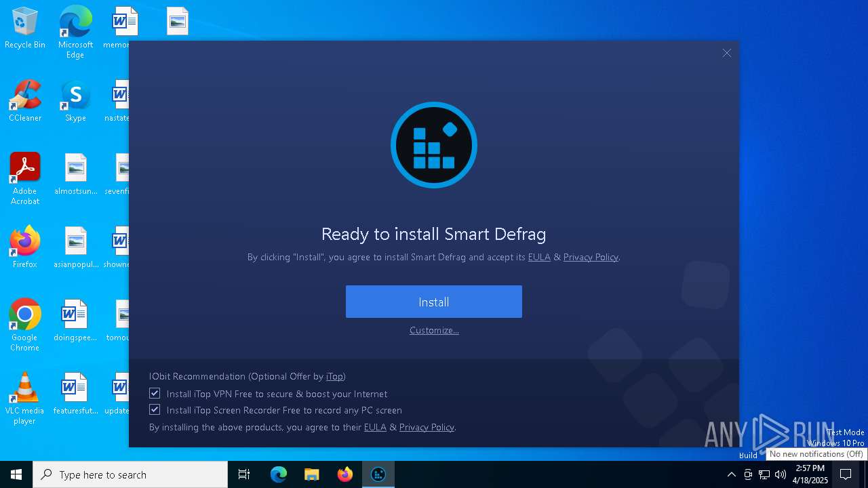Open File Explorer from the taskbar
Image resolution: width=868 pixels, height=488 pixels.
click(x=311, y=474)
